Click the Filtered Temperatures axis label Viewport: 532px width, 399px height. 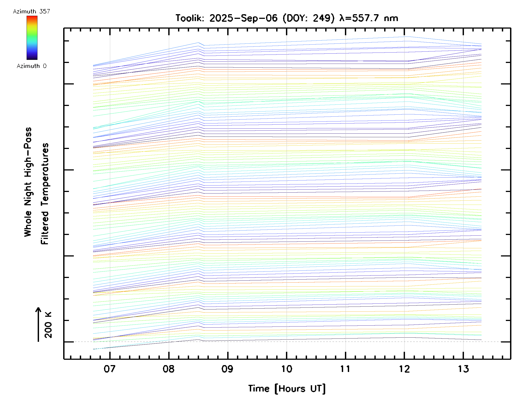click(45, 194)
